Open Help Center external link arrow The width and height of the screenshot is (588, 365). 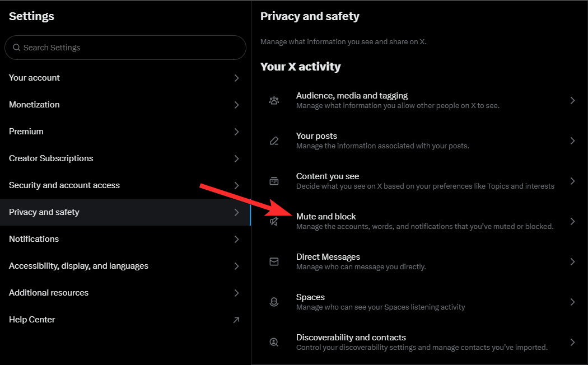236,320
